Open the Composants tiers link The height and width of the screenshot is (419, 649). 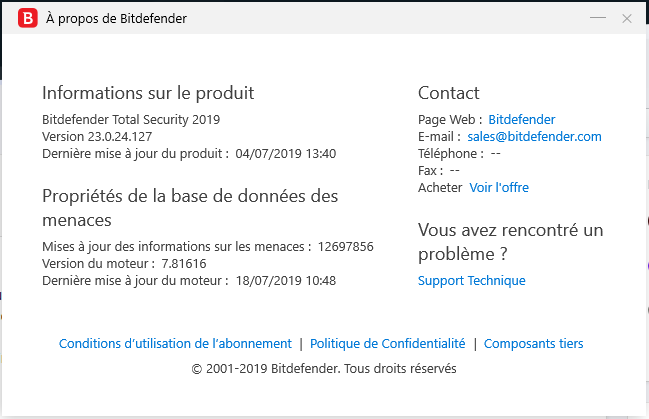533,344
